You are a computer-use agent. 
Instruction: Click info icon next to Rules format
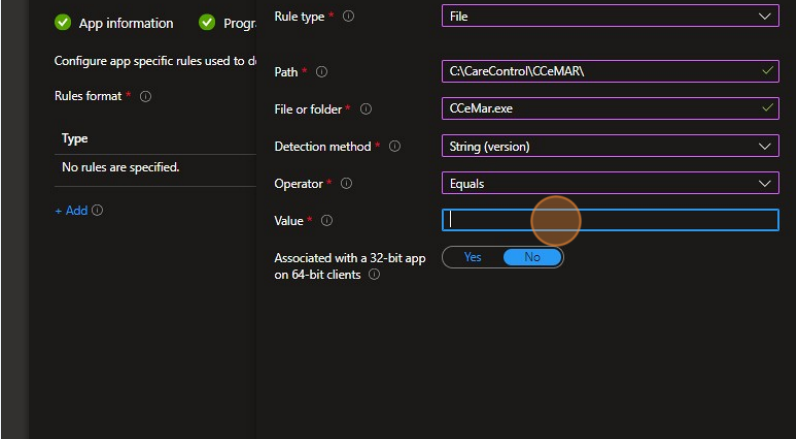(x=145, y=96)
